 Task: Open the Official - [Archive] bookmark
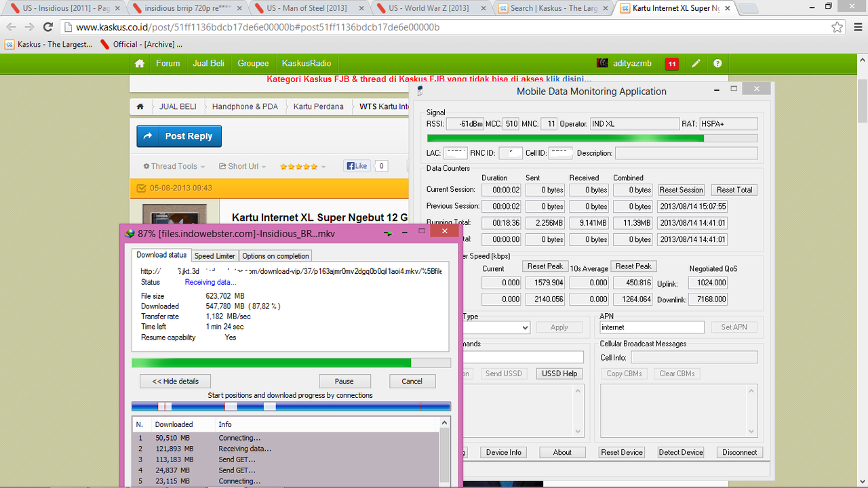(x=141, y=45)
